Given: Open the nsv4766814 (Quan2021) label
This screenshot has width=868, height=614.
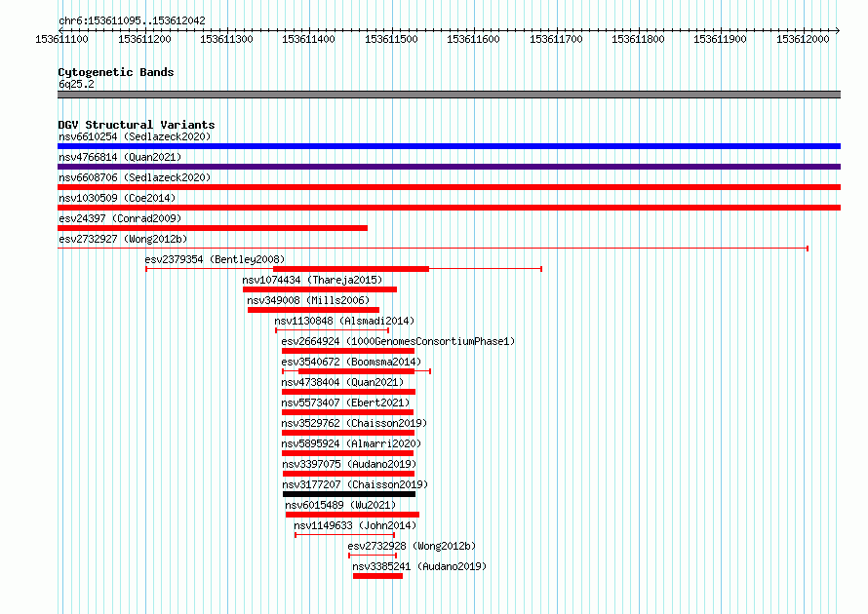Looking at the screenshot, I should 120,157.
